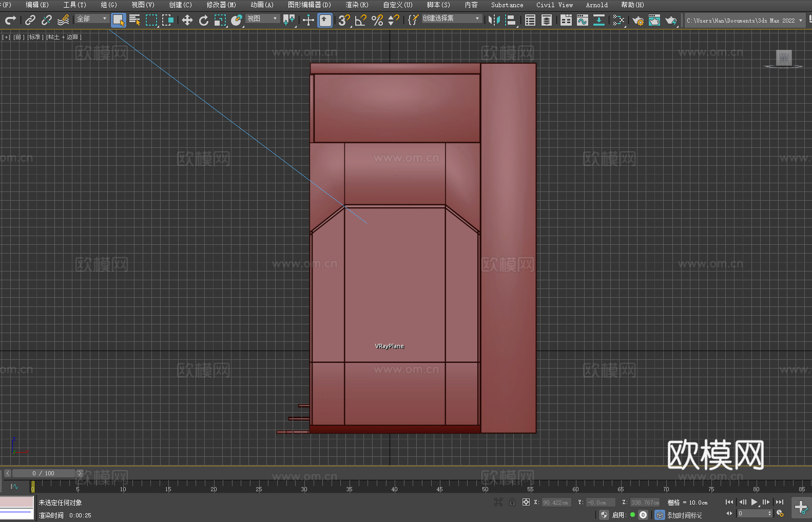This screenshot has height=522, width=812.
Task: Open the 创建选择集 named selection dropdown
Action: click(452, 18)
